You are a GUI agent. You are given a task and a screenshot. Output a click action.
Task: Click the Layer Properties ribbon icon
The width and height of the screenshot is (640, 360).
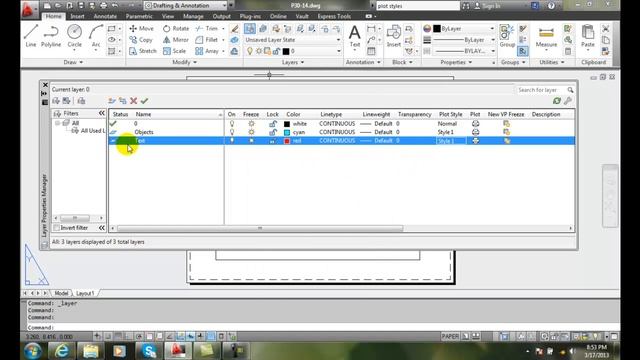pyautogui.click(x=249, y=29)
